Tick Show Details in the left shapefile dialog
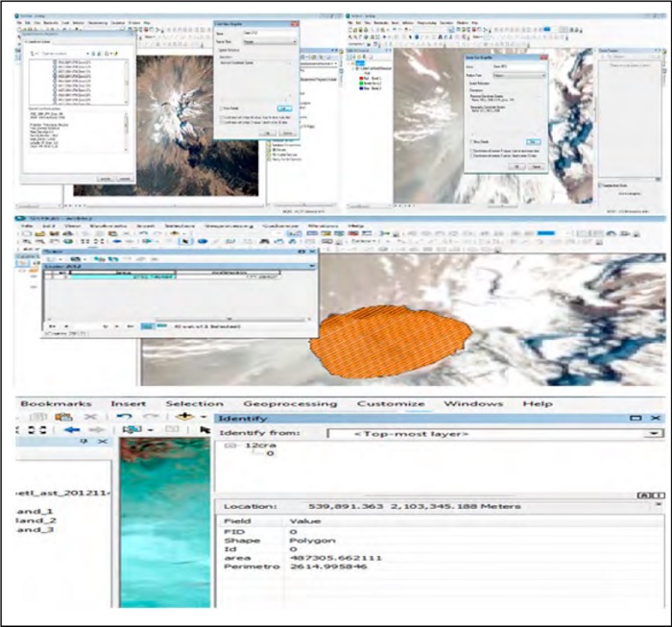Image resolution: width=672 pixels, height=627 pixels. [x=221, y=109]
